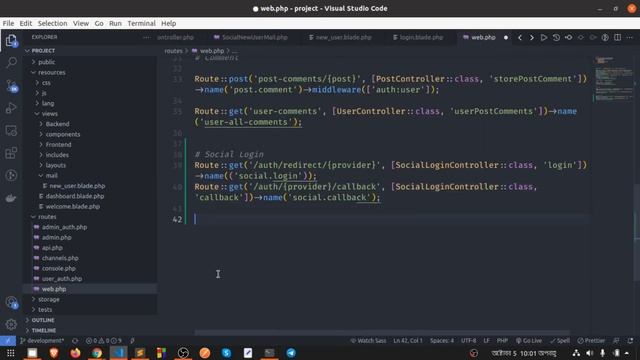Launch Firefox from the taskbar
Viewport: 640px width, 360px height.
pyautogui.click(x=75, y=353)
